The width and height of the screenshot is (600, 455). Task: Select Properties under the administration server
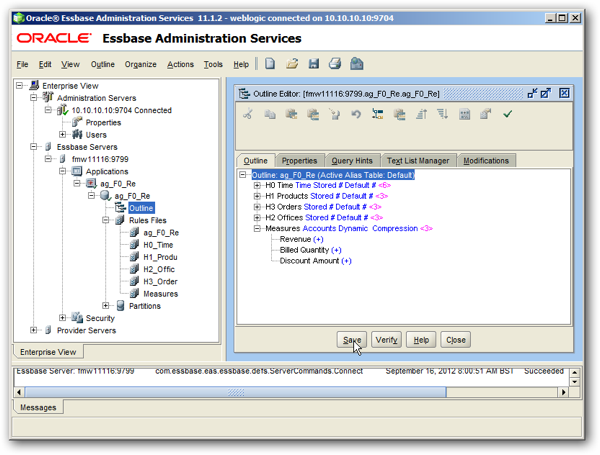pos(103,122)
